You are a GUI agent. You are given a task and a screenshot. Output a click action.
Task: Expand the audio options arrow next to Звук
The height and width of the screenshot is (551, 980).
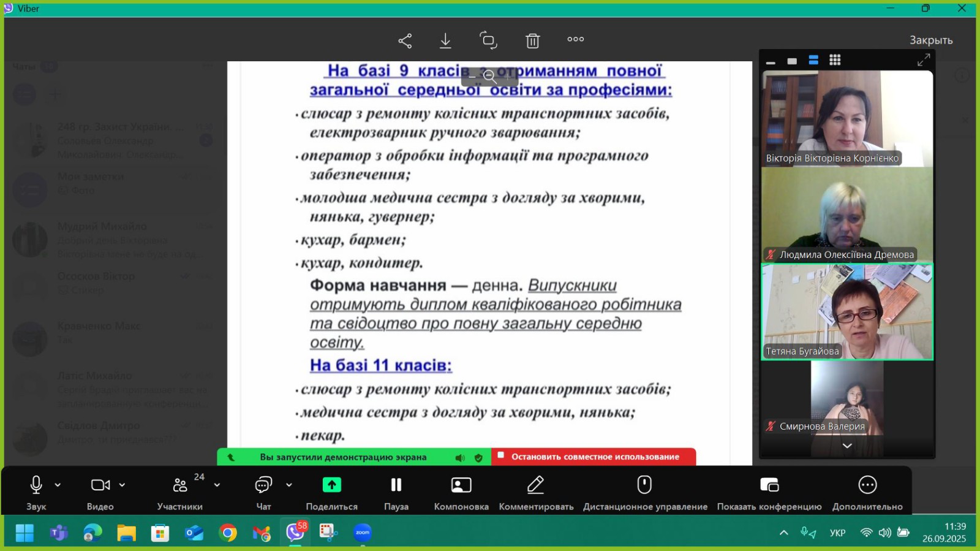coord(58,485)
